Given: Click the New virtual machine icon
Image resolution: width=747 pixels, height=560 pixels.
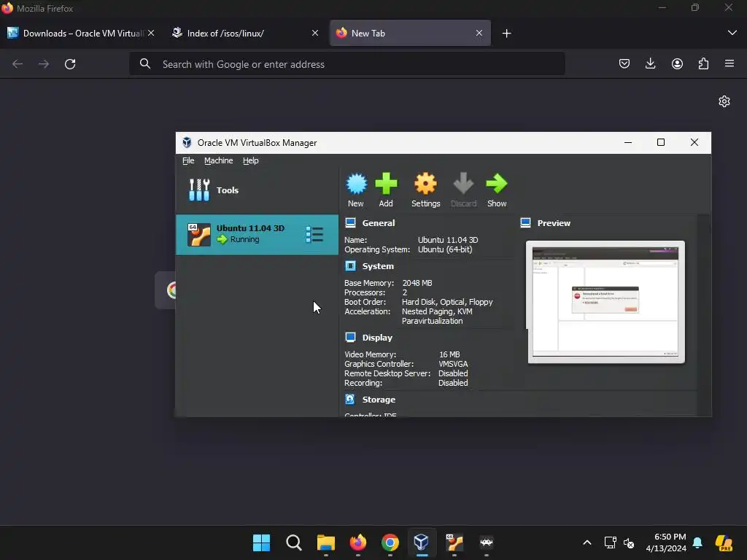Looking at the screenshot, I should pos(356,184).
